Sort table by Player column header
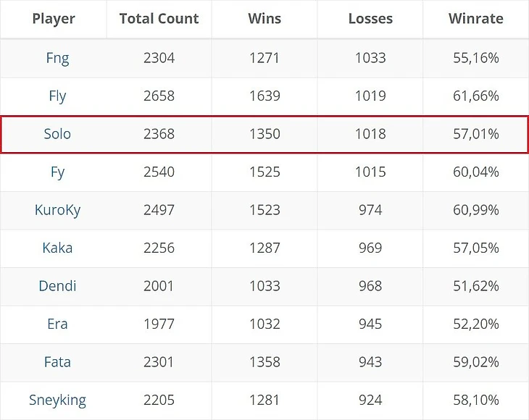Image resolution: width=529 pixels, height=420 pixels. (54, 19)
